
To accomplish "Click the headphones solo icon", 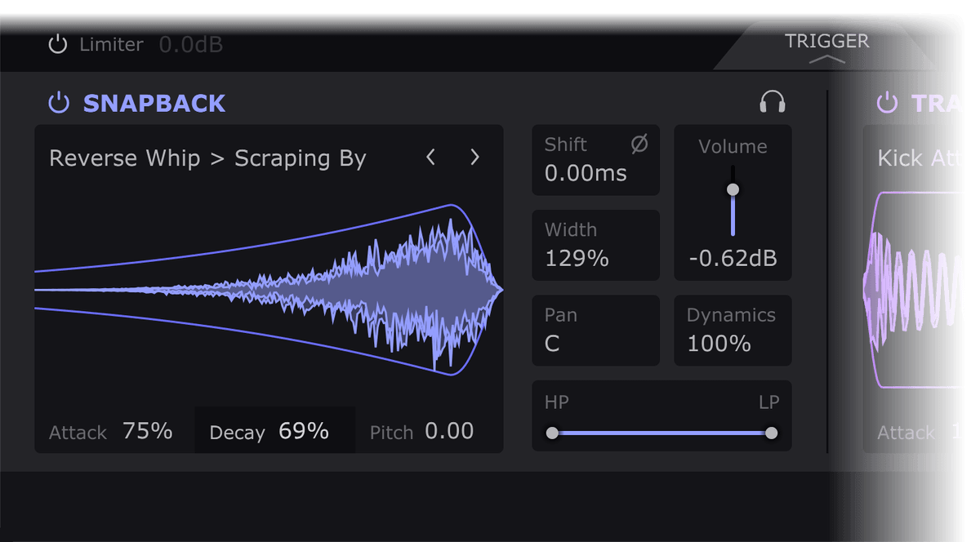I will click(772, 102).
